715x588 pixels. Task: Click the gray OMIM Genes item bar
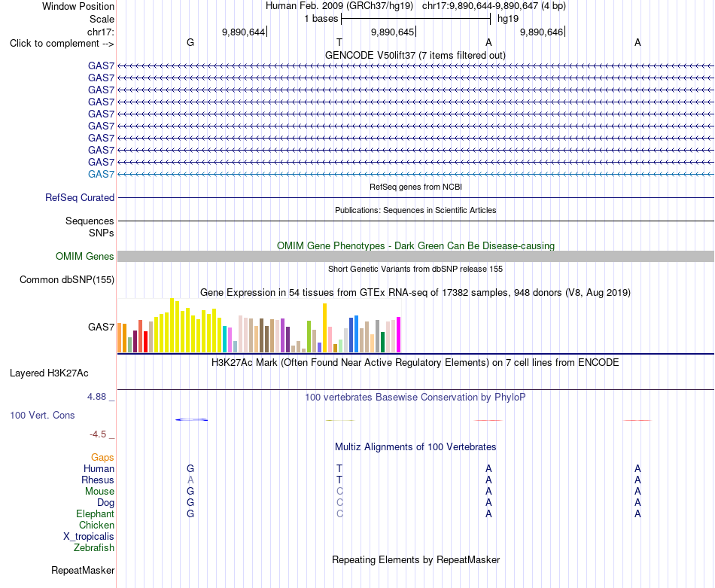[x=415, y=257]
